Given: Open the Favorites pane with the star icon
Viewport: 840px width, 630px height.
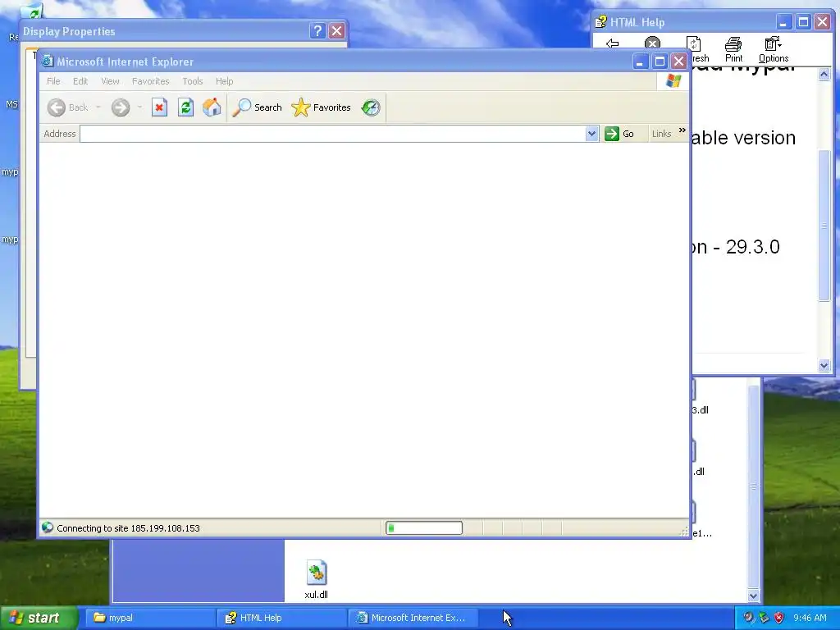Looking at the screenshot, I should point(321,107).
